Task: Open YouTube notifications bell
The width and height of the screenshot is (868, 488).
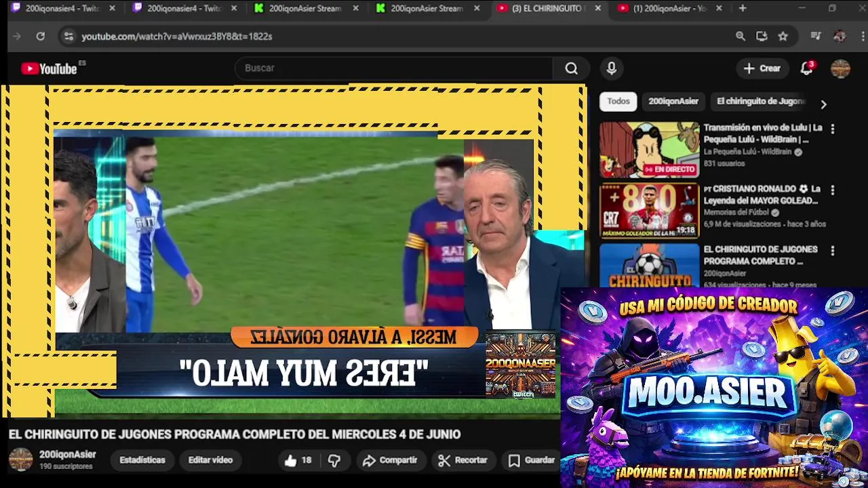Action: (x=806, y=68)
